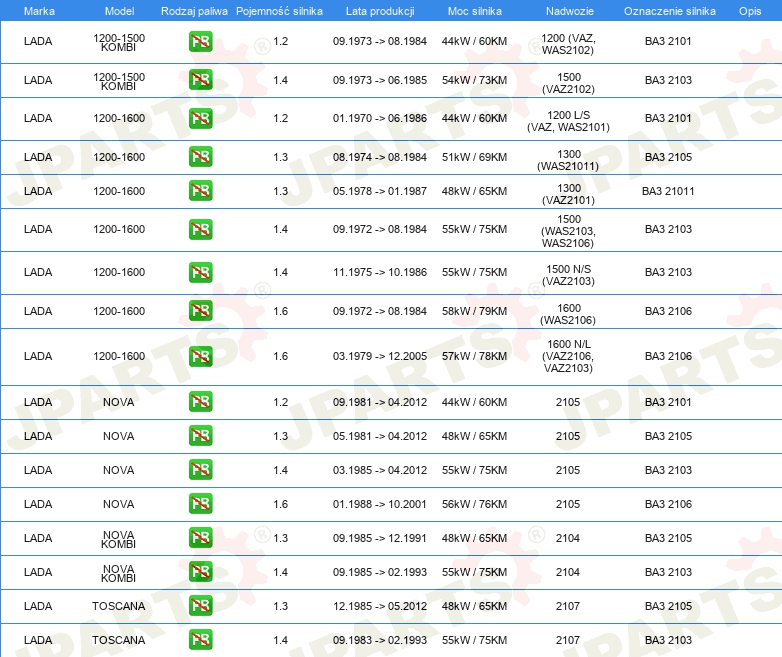Viewport: 782px width, 657px height.
Task: Click the Model column header
Action: tap(119, 11)
